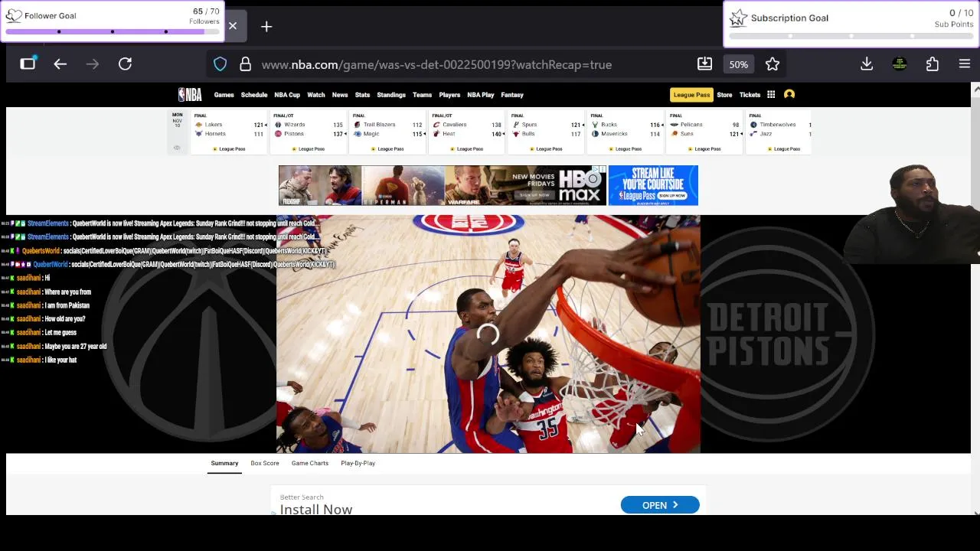
Task: Open the Firefox sidebar panel icon
Action: pos(28,64)
